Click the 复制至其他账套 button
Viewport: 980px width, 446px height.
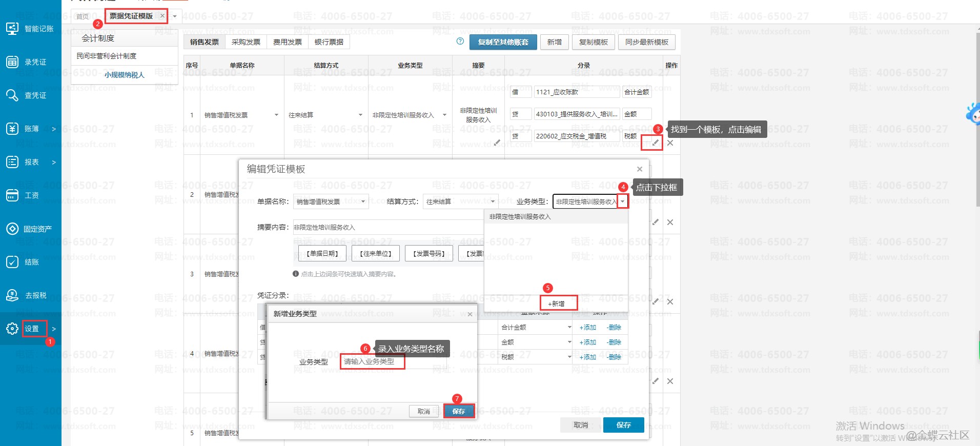point(503,42)
